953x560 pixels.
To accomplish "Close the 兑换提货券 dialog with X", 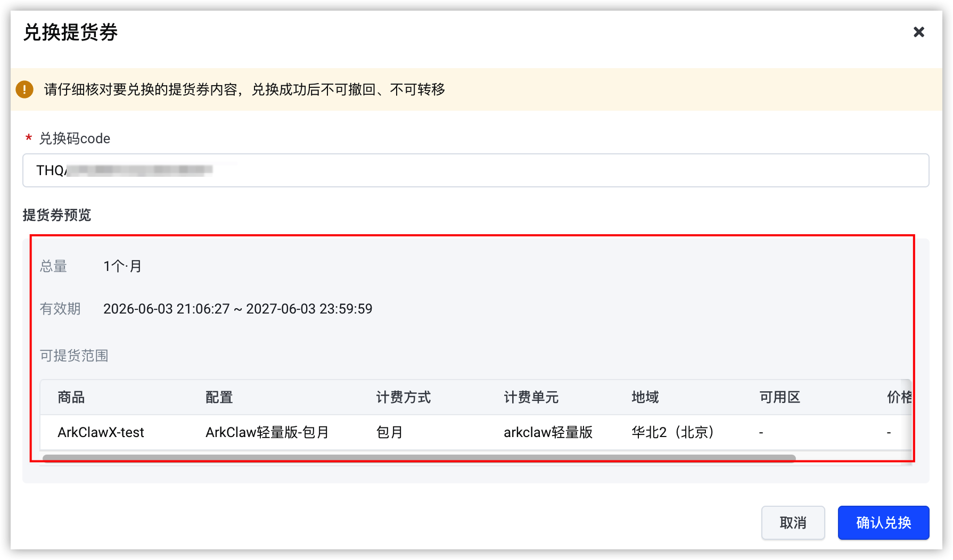I will tap(918, 32).
